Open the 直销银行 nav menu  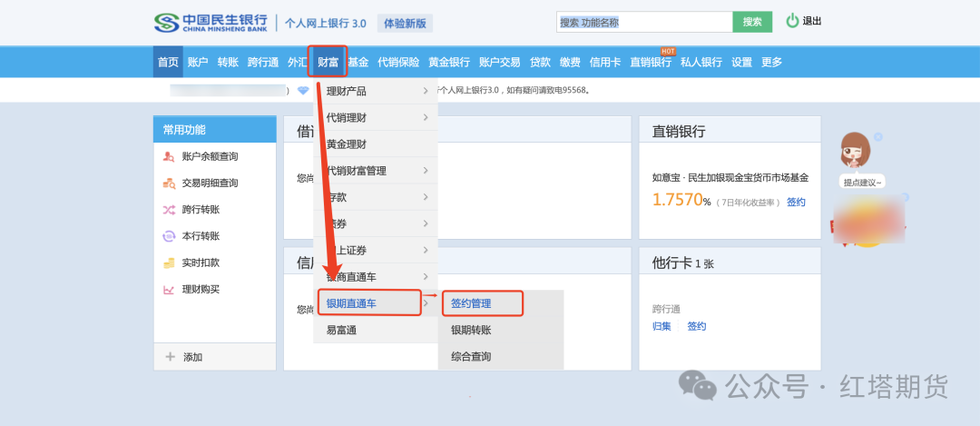651,62
